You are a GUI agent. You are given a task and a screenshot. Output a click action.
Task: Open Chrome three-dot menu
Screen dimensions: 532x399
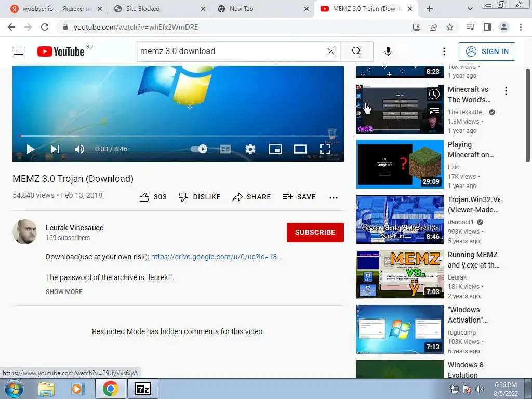[x=521, y=27]
